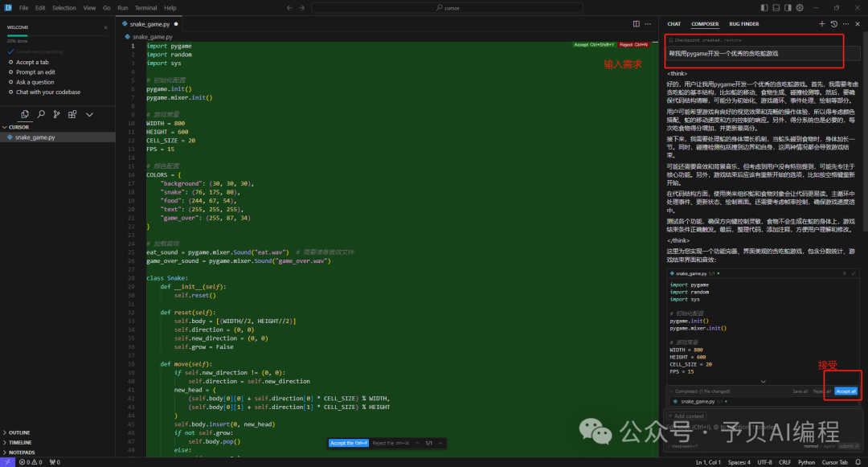Expand the code preview chevron in composer
Image resolution: width=868 pixels, height=467 pixels.
click(x=764, y=381)
